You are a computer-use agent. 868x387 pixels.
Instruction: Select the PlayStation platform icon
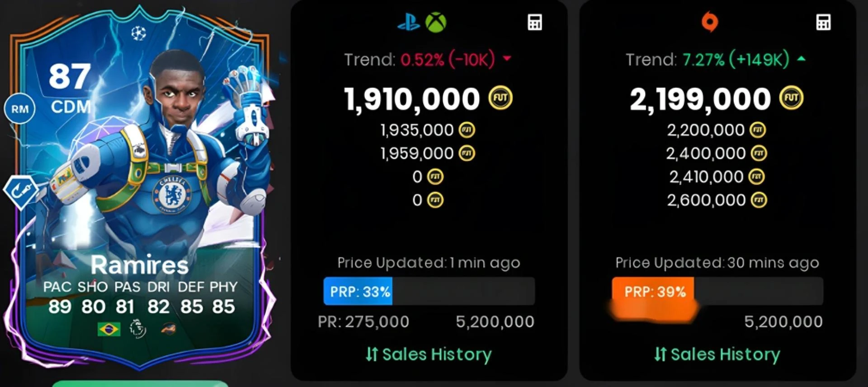point(409,22)
